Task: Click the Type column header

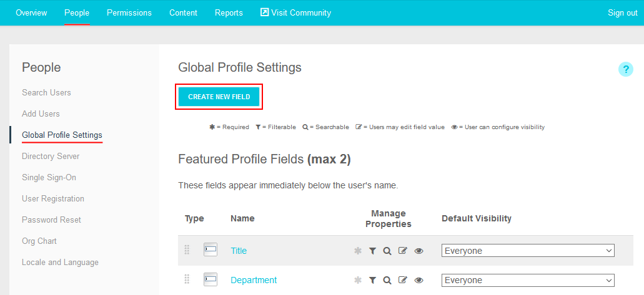Action: point(194,219)
